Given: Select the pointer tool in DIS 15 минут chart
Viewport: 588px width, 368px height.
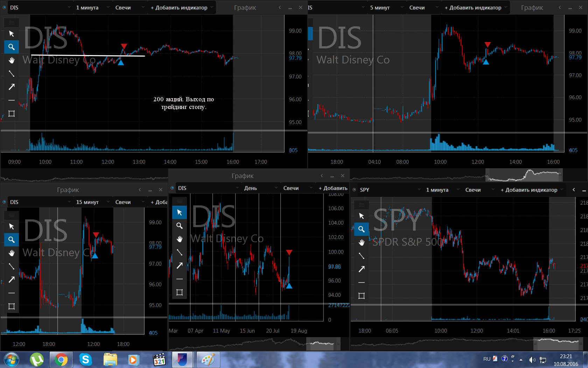Looking at the screenshot, I should click(12, 226).
